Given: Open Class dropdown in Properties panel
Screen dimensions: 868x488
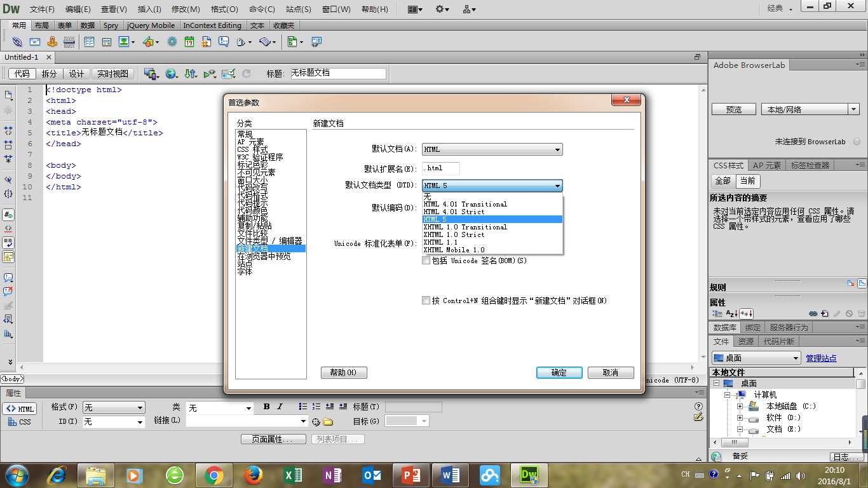Looking at the screenshot, I should tap(220, 407).
